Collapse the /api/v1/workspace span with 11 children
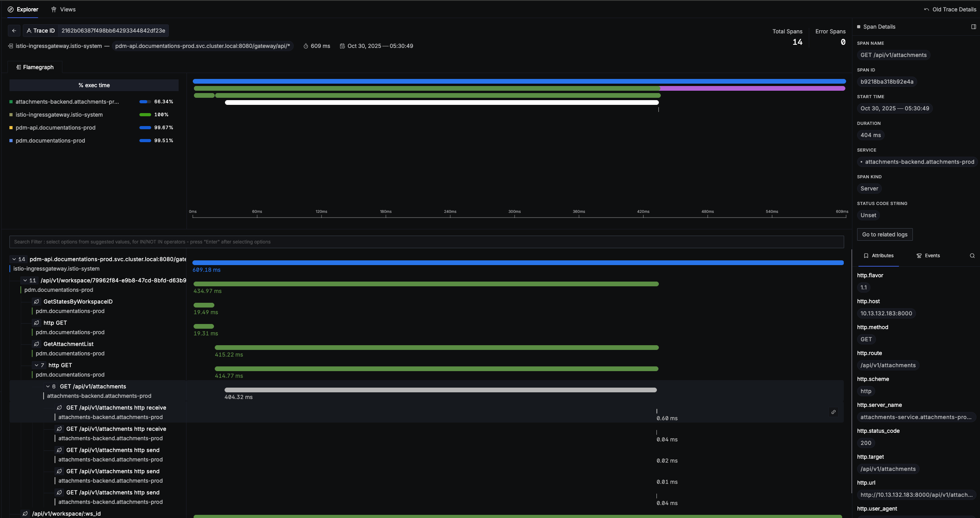This screenshot has width=980, height=518. coord(25,280)
